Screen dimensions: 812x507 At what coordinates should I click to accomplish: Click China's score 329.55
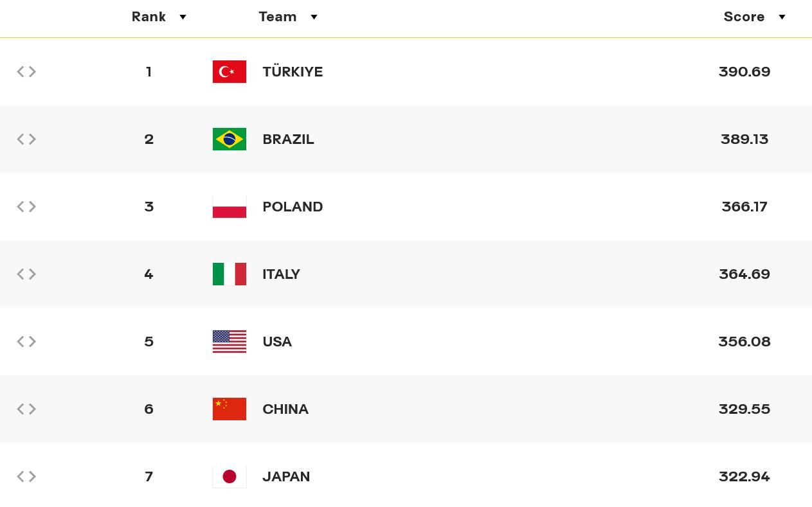[x=744, y=409]
